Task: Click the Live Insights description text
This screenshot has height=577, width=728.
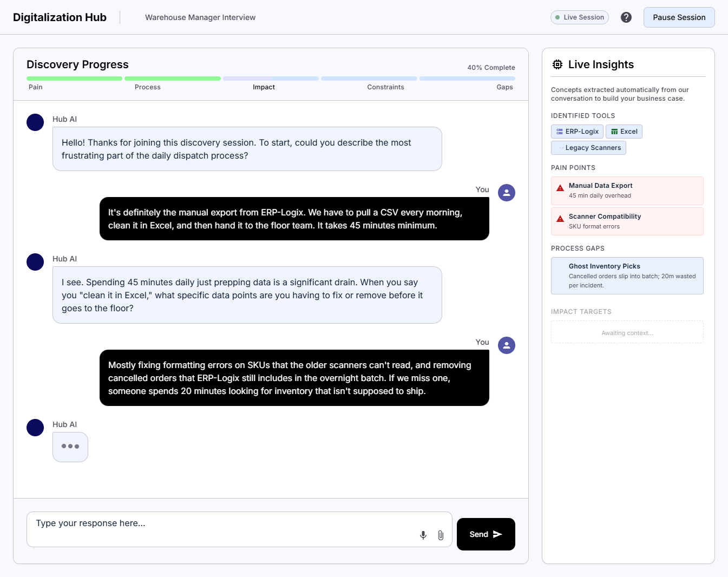Action: click(x=620, y=94)
